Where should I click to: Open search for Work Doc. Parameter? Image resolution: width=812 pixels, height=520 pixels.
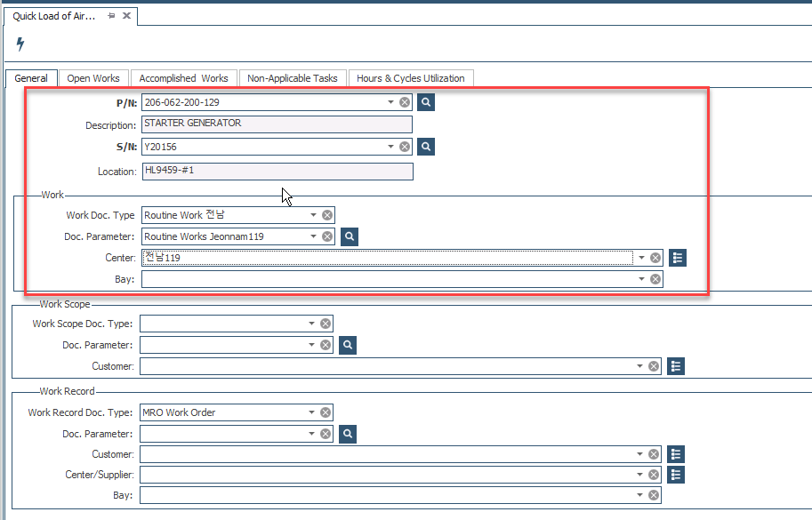[x=350, y=236]
